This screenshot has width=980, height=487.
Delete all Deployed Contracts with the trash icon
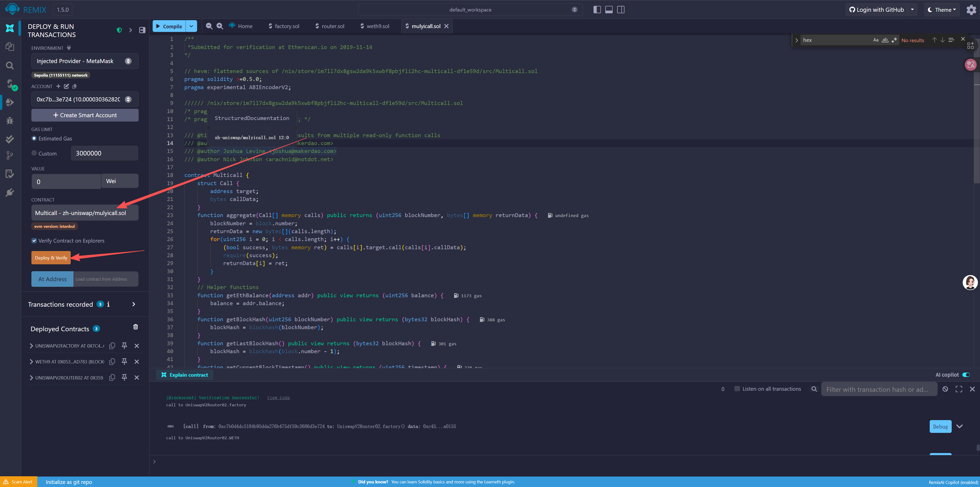click(136, 327)
